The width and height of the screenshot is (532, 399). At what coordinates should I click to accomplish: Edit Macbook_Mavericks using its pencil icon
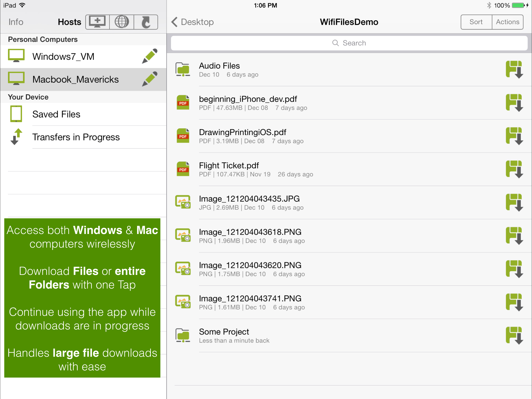pos(150,79)
